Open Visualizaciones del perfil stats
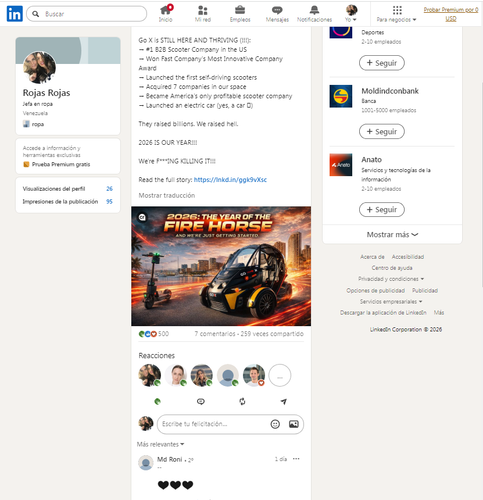This screenshot has height=500, width=483. tap(68, 189)
